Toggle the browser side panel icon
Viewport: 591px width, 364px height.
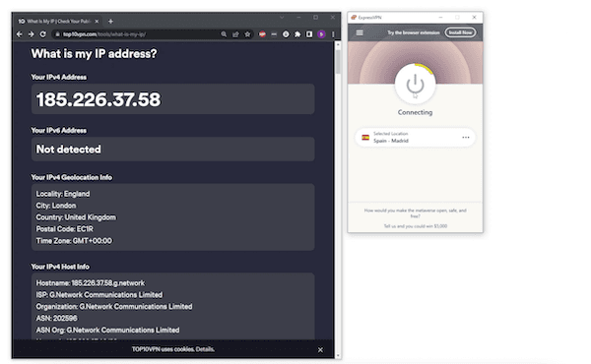point(309,34)
